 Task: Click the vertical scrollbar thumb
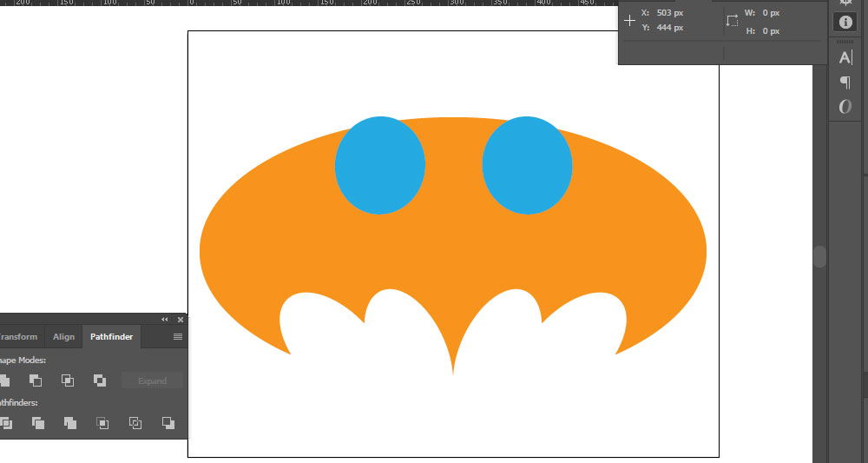[x=820, y=257]
